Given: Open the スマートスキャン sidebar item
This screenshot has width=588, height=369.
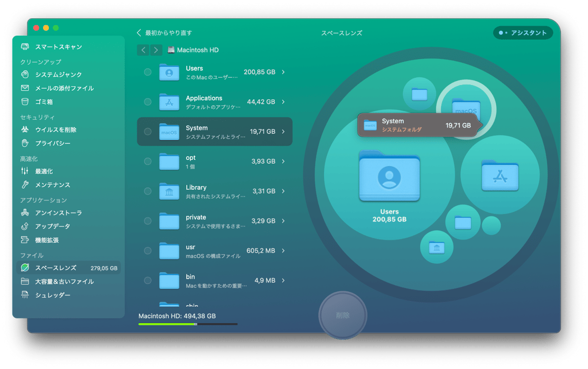Looking at the screenshot, I should click(68, 47).
